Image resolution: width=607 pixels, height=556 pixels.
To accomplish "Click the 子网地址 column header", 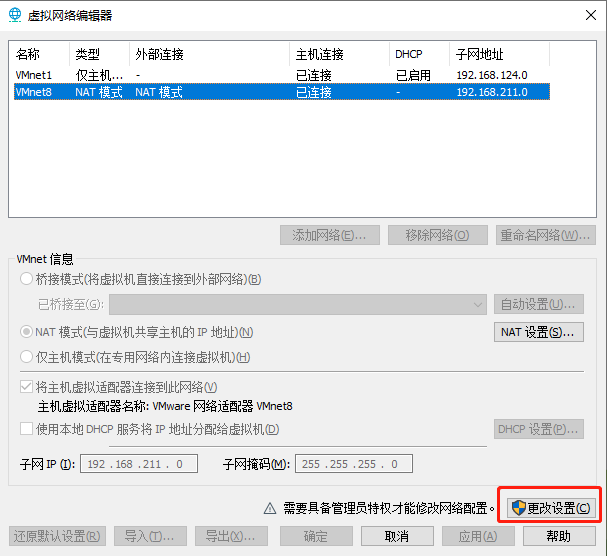I will [x=499, y=54].
